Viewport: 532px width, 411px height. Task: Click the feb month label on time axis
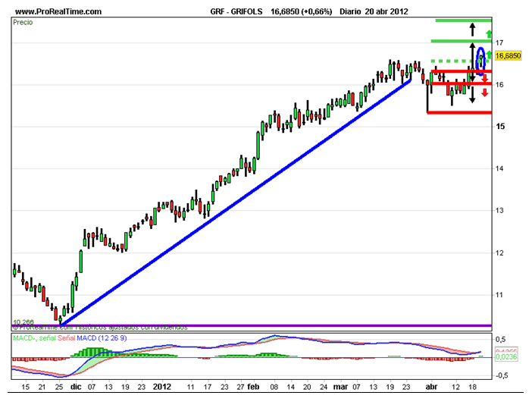253,387
